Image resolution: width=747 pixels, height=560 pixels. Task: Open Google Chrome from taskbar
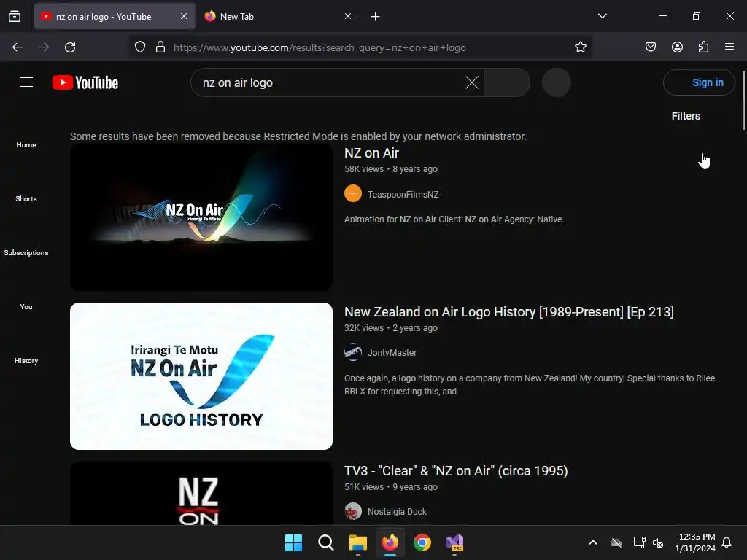point(422,542)
